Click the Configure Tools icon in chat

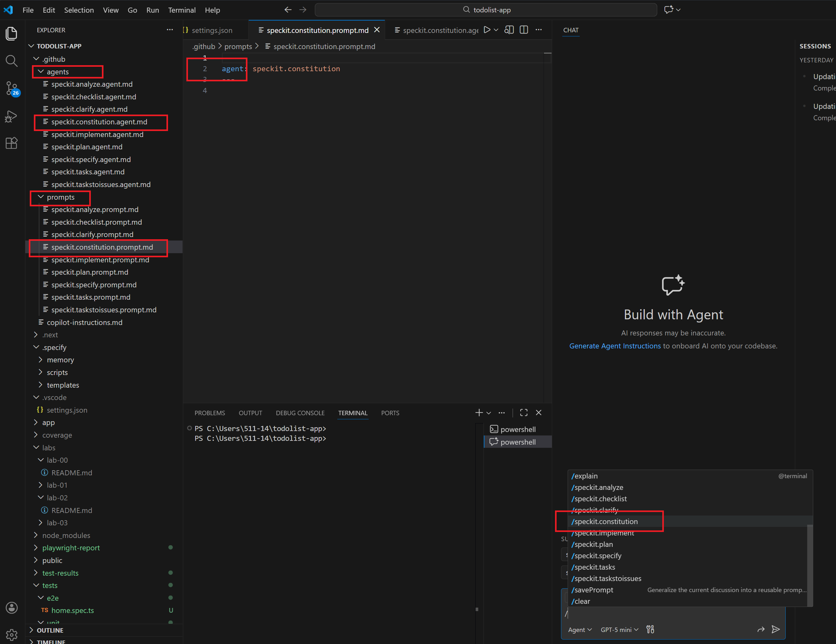[x=650, y=629]
